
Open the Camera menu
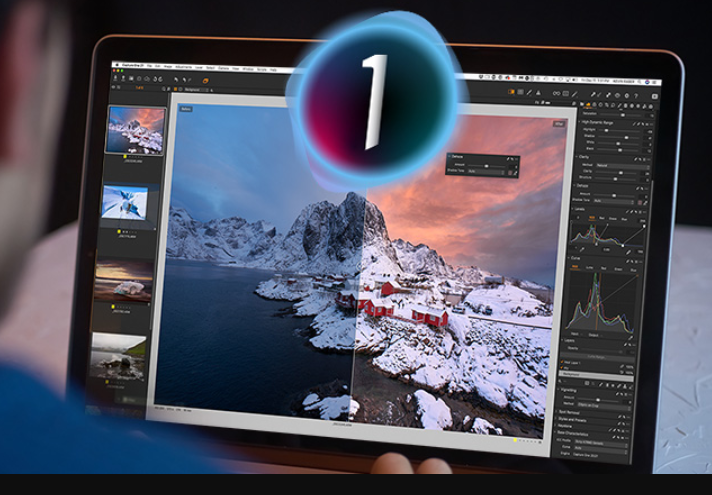coord(223,68)
